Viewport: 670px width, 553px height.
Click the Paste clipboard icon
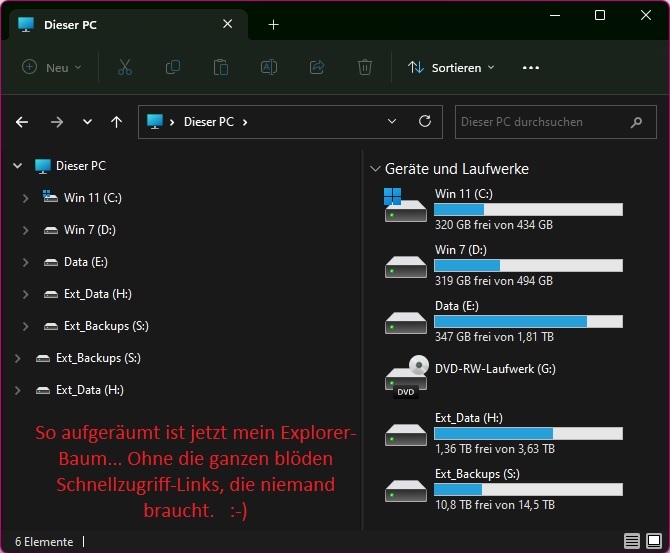point(220,67)
